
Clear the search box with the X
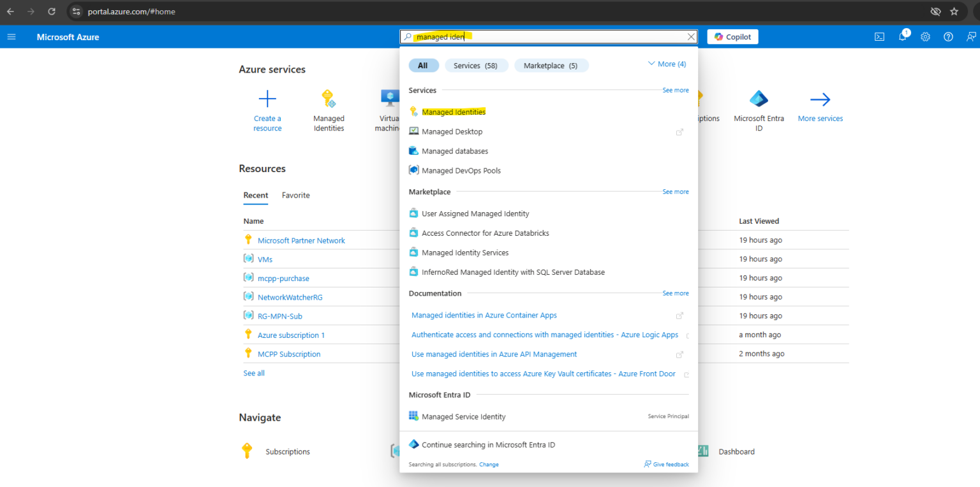pyautogui.click(x=690, y=36)
